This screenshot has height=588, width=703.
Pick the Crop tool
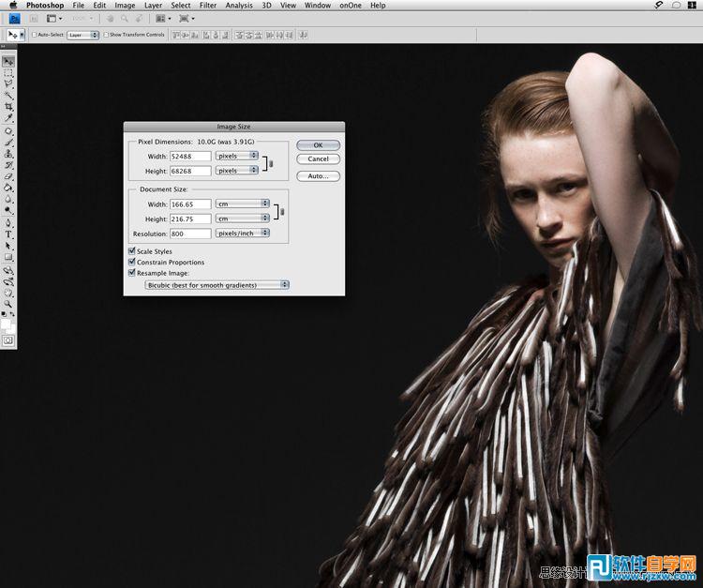pos(8,107)
